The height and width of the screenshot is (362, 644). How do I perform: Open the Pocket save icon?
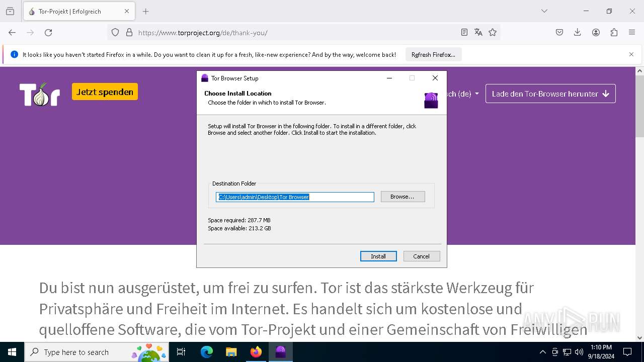(x=559, y=33)
